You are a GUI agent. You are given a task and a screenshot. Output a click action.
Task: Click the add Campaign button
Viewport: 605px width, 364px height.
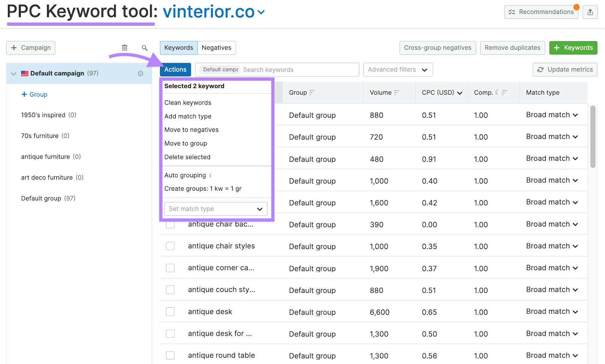pos(31,48)
